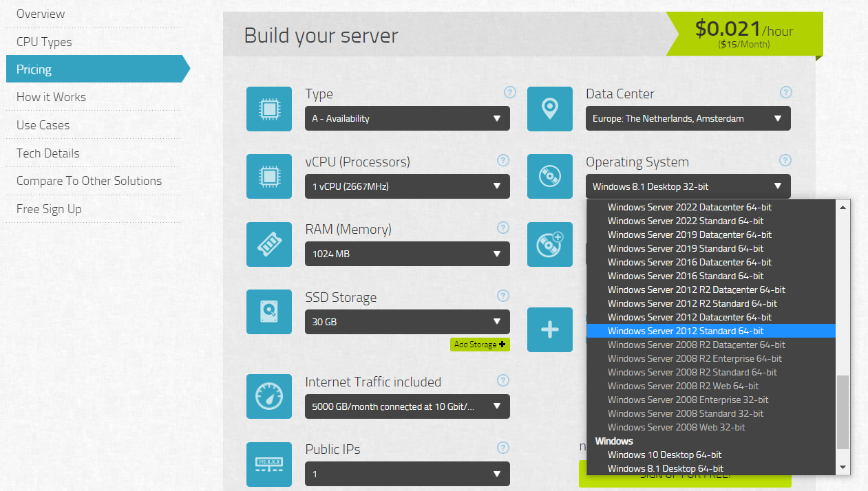This screenshot has width=868, height=491.
Task: Click the Public IPs address icon
Action: coord(269,464)
